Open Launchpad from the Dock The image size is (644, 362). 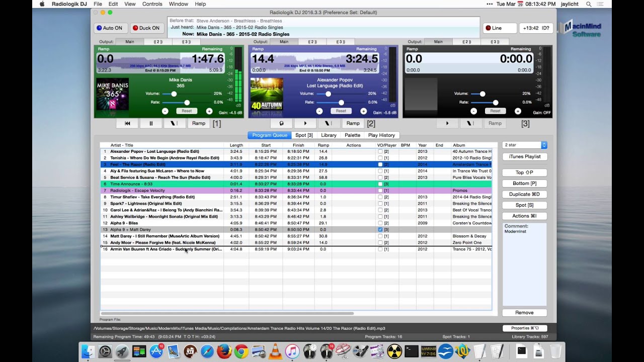(122, 351)
